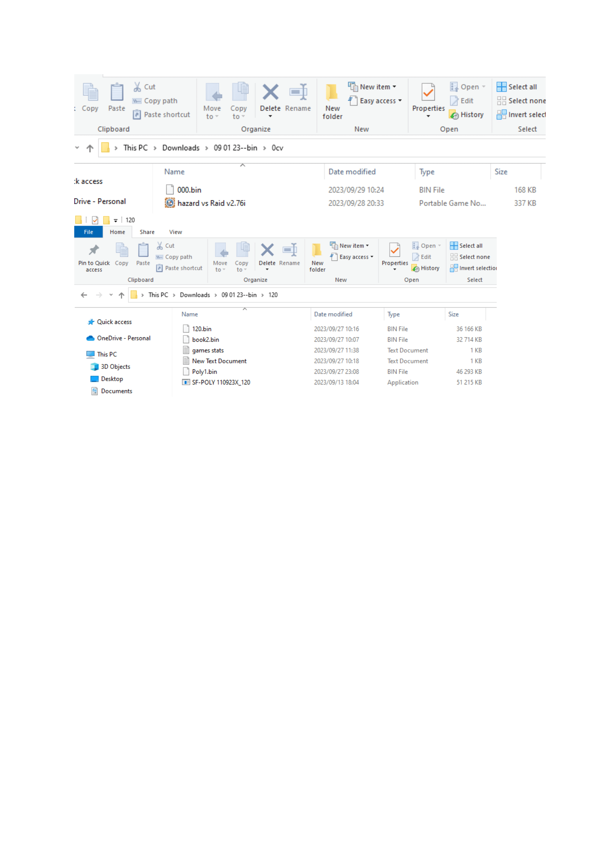Click Rename in the 0cv window ribbon
614x868 pixels.
click(298, 98)
